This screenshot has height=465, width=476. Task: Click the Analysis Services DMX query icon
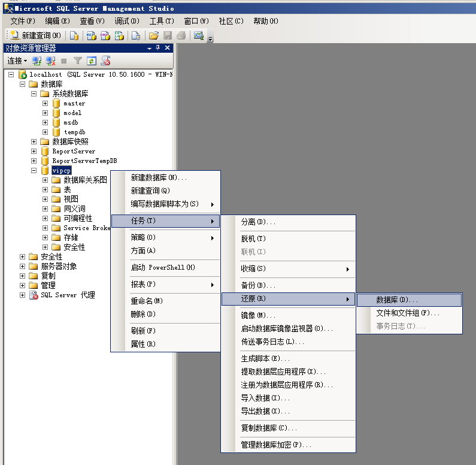[x=105, y=35]
